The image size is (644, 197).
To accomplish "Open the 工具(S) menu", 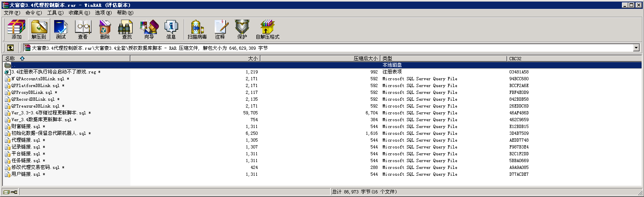I will pos(55,13).
